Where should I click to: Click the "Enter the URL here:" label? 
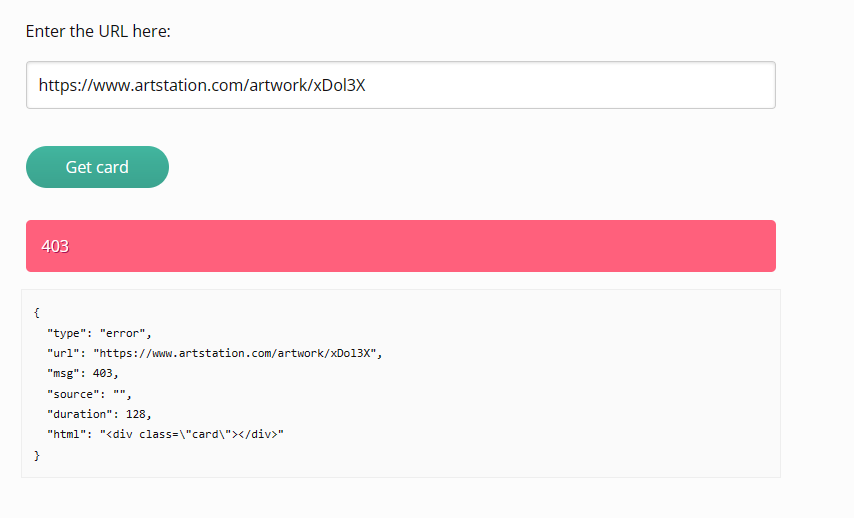click(98, 32)
